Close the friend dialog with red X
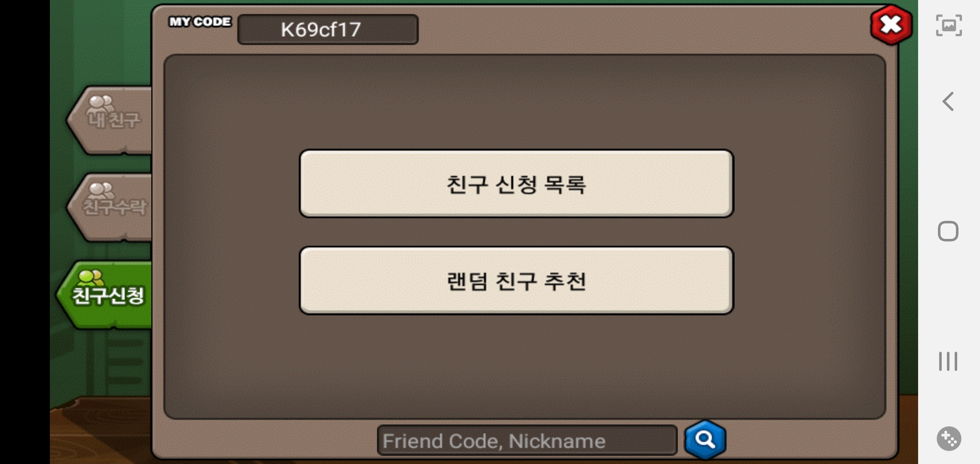Viewport: 980px width, 464px height. [x=891, y=25]
